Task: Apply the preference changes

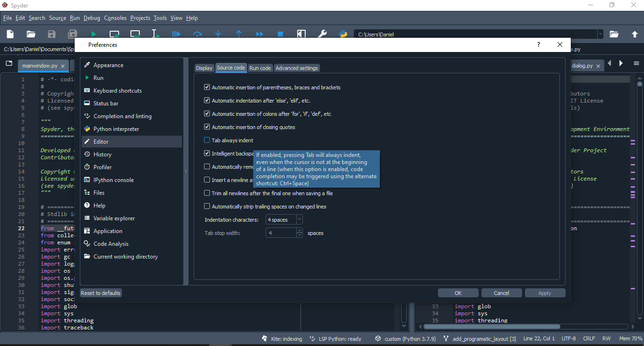Action: [545, 293]
